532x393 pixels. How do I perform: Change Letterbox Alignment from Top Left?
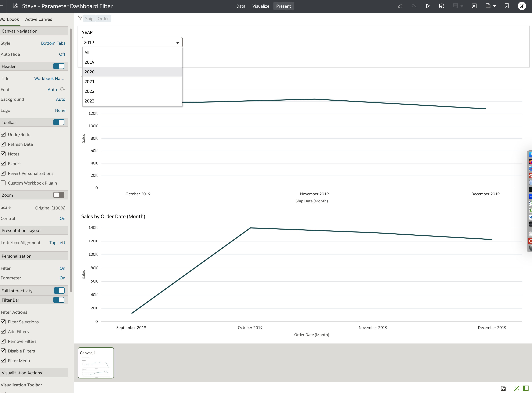tap(57, 242)
